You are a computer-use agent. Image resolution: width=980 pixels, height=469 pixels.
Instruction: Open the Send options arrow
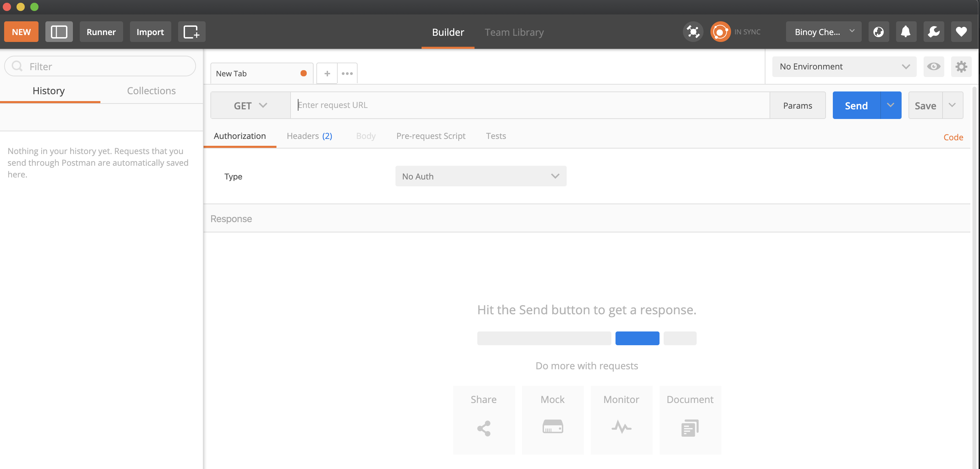coord(890,105)
